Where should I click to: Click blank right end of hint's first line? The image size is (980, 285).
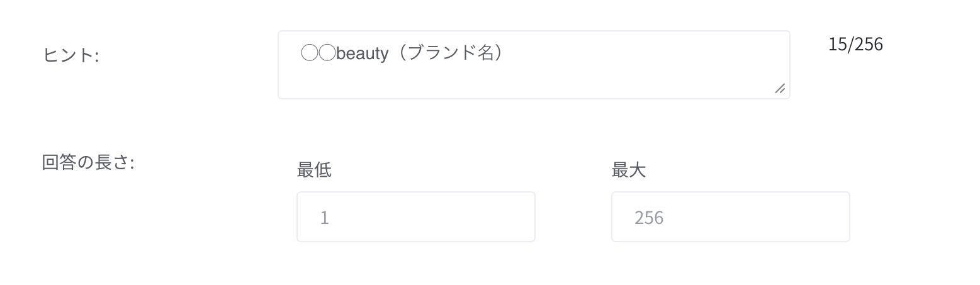click(x=692, y=53)
